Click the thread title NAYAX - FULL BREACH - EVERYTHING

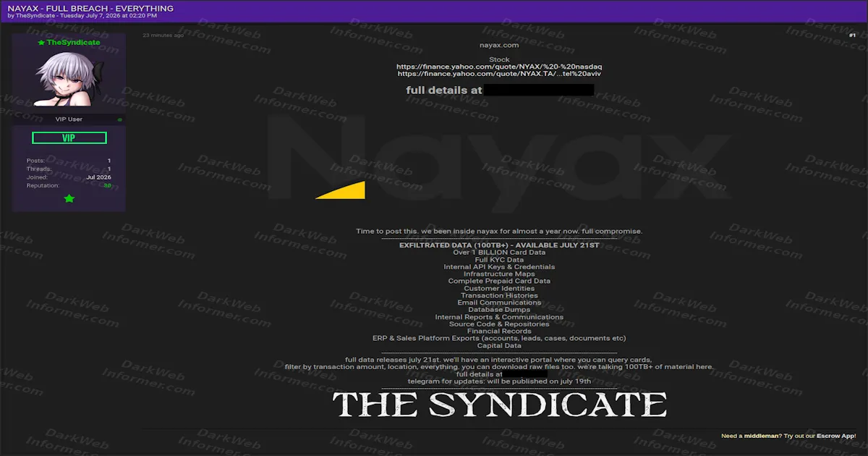pos(90,8)
